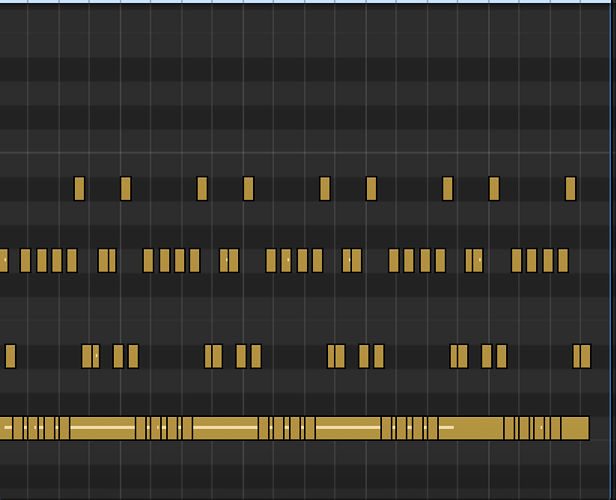
Task: Select the first long sustained note in bottom row
Action: click(x=103, y=428)
